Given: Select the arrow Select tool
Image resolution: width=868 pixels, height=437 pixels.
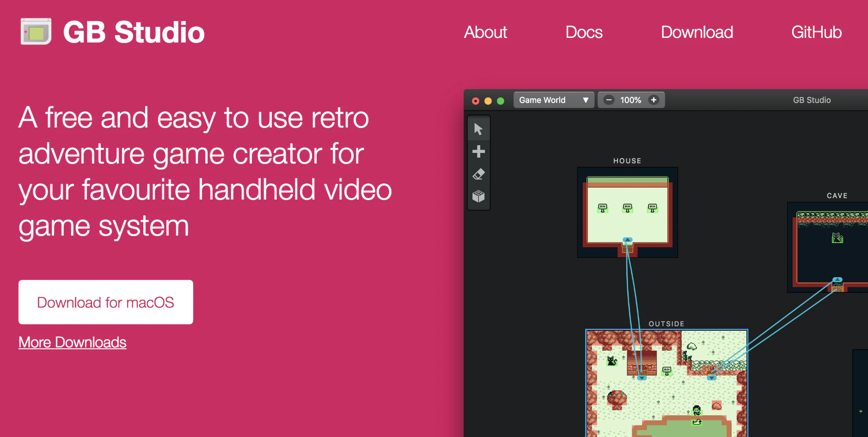Looking at the screenshot, I should tap(478, 129).
